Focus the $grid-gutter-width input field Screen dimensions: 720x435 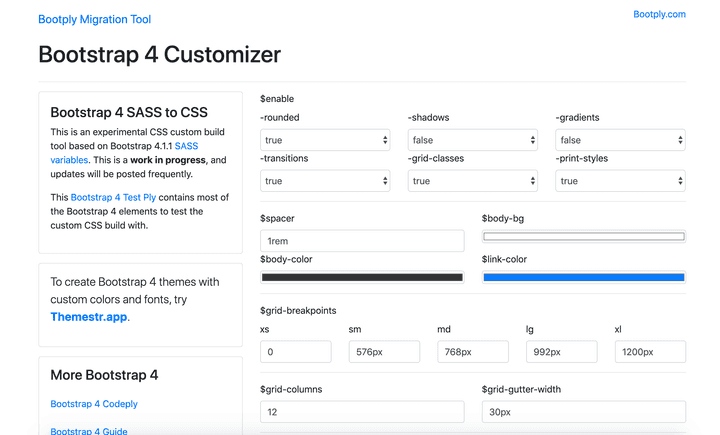(x=584, y=412)
